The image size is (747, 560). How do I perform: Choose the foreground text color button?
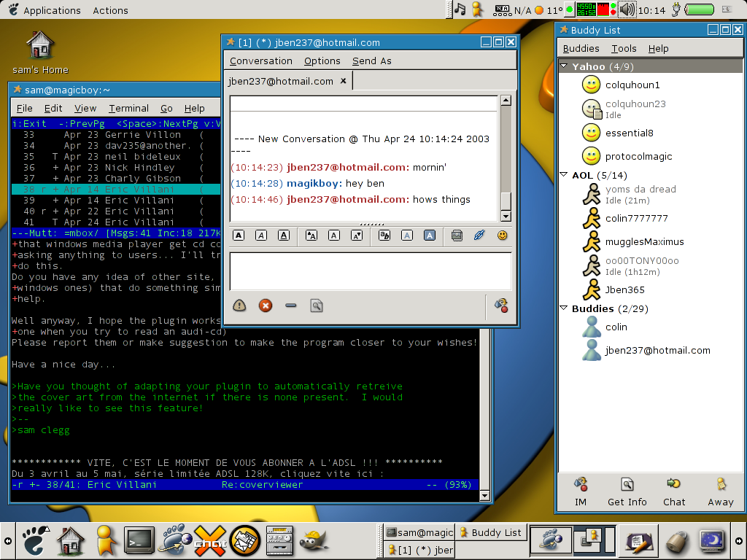(407, 236)
